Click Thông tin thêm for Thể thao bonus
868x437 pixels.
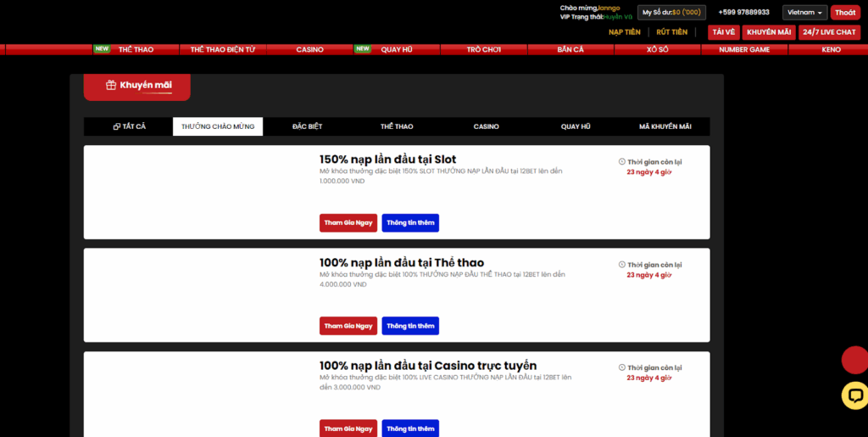pos(410,326)
